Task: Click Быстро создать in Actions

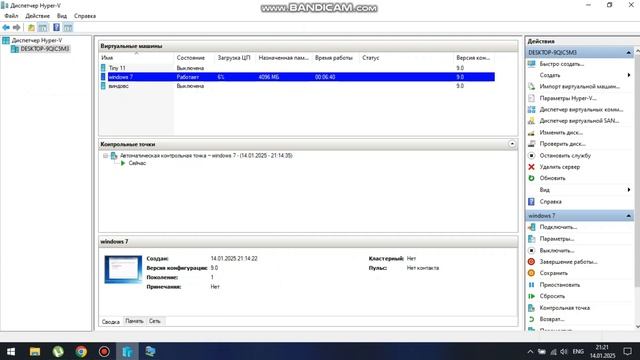Action: click(561, 64)
